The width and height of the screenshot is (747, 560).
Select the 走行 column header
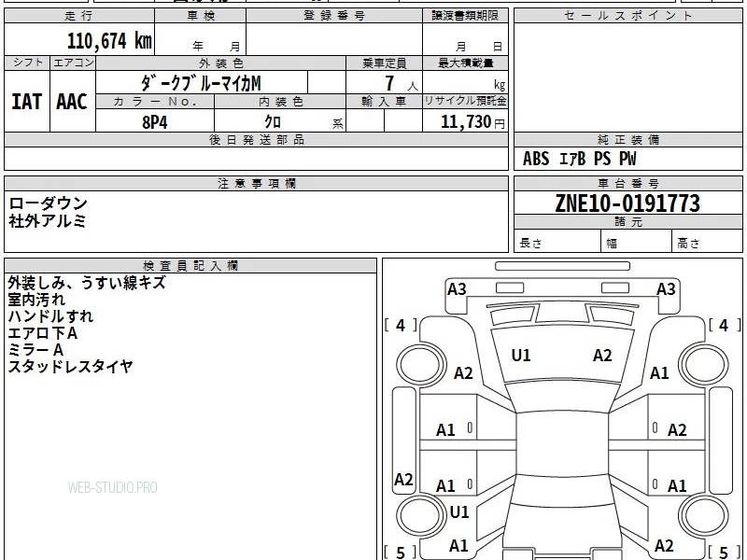click(79, 16)
